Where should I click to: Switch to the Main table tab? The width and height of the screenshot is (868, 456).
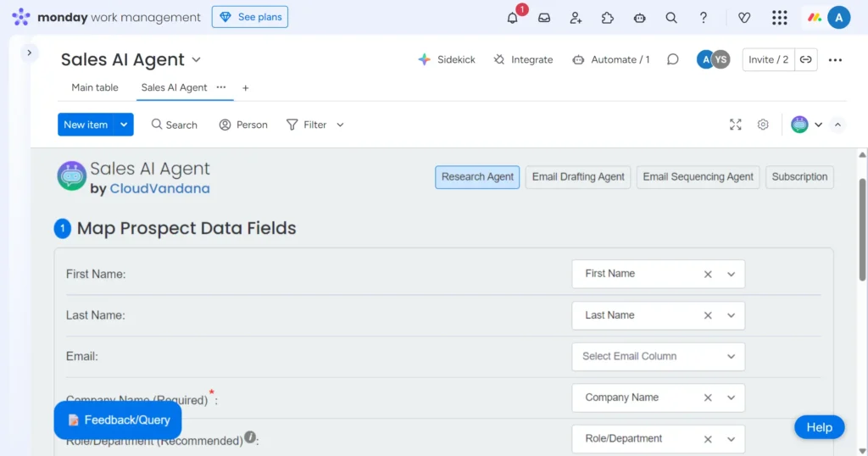95,87
